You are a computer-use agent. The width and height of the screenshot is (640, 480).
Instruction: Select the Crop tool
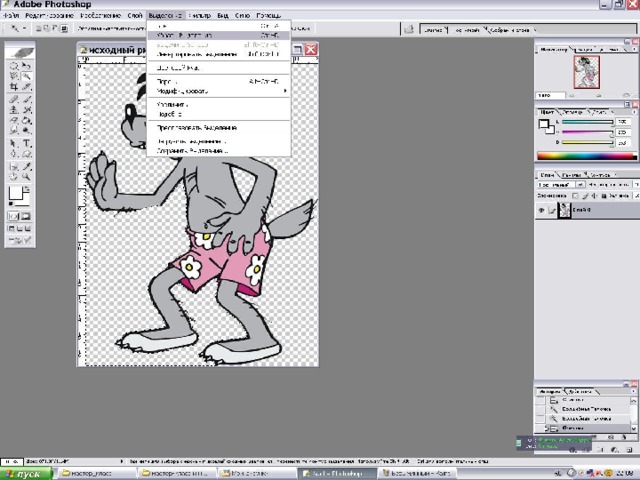[14, 87]
